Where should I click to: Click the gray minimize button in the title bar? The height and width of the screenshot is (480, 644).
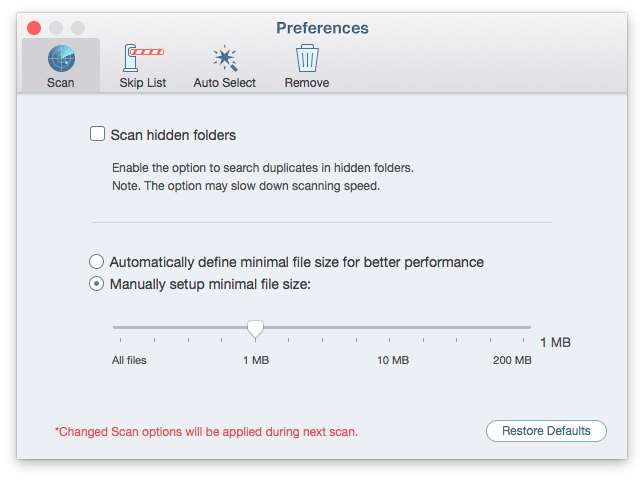click(56, 28)
